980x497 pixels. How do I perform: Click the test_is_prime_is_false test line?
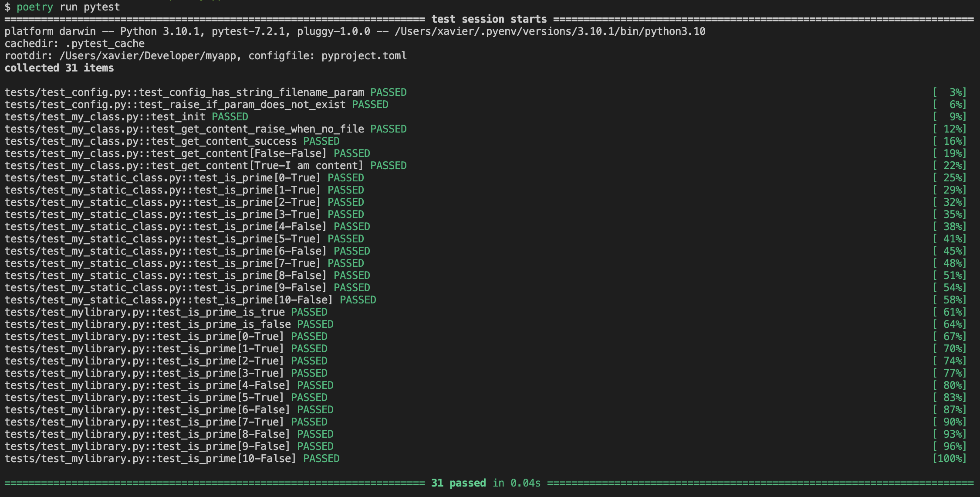pyautogui.click(x=148, y=324)
